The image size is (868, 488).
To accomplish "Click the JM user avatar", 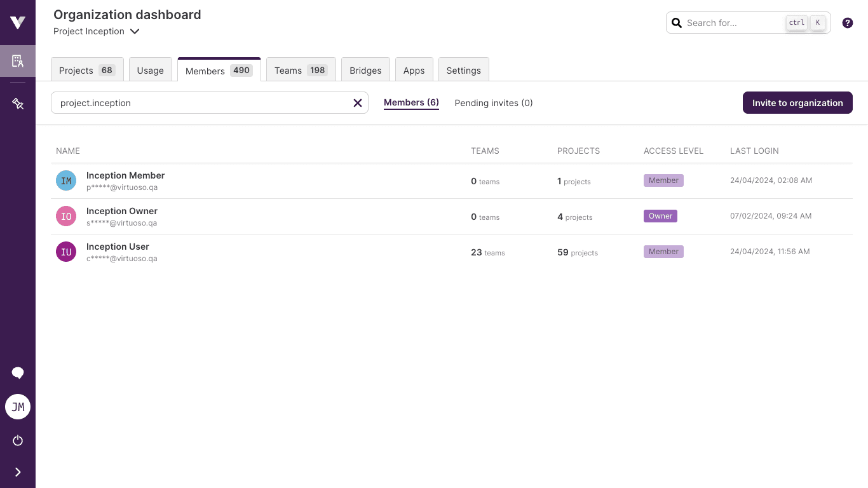I will [18, 407].
